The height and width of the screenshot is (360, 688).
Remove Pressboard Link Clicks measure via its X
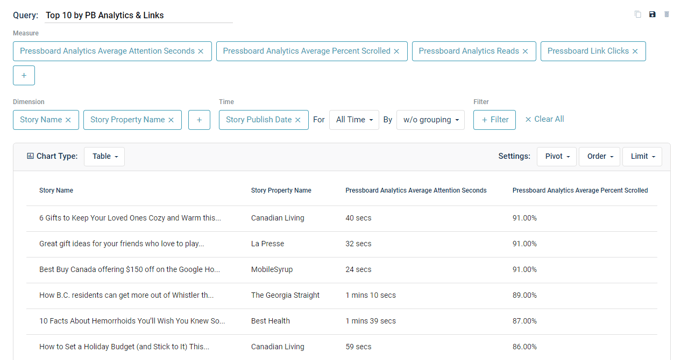pos(635,51)
